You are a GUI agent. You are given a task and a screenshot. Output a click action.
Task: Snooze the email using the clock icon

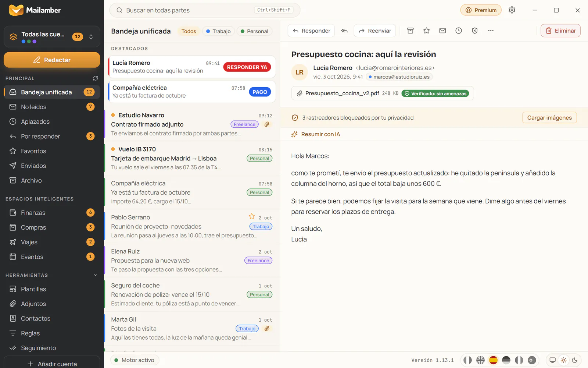(459, 31)
